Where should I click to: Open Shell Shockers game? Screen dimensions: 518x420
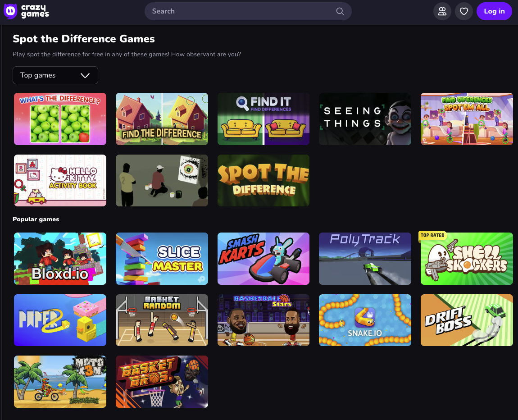[467, 259]
